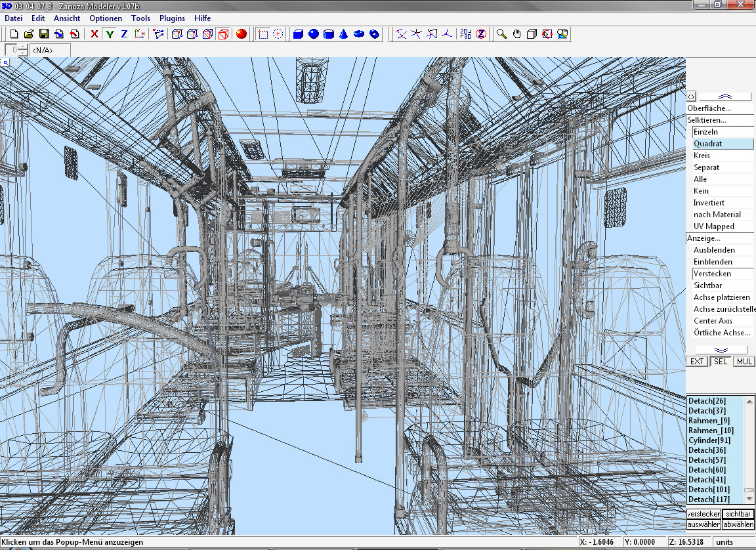Choose Quadrat selection mode
Viewport: 756px width, 550px height.
point(723,144)
